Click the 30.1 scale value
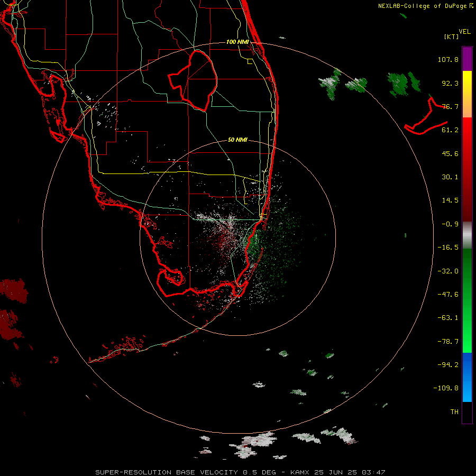 (450, 177)
